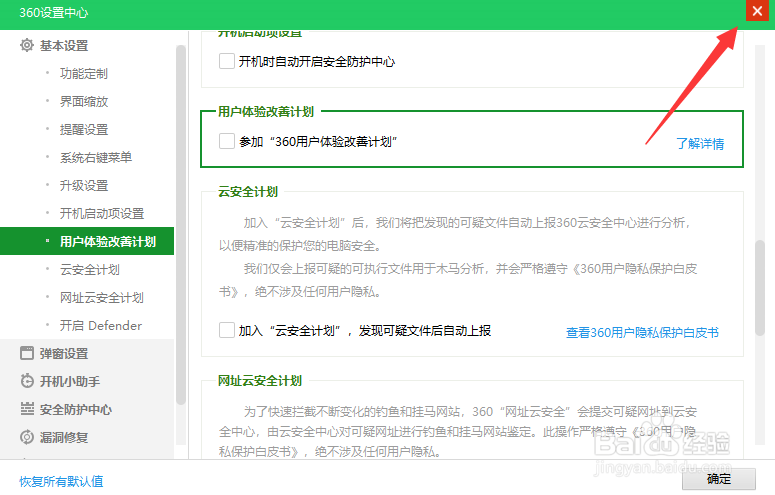Click the window icon beside 弹窗设置

27,353
